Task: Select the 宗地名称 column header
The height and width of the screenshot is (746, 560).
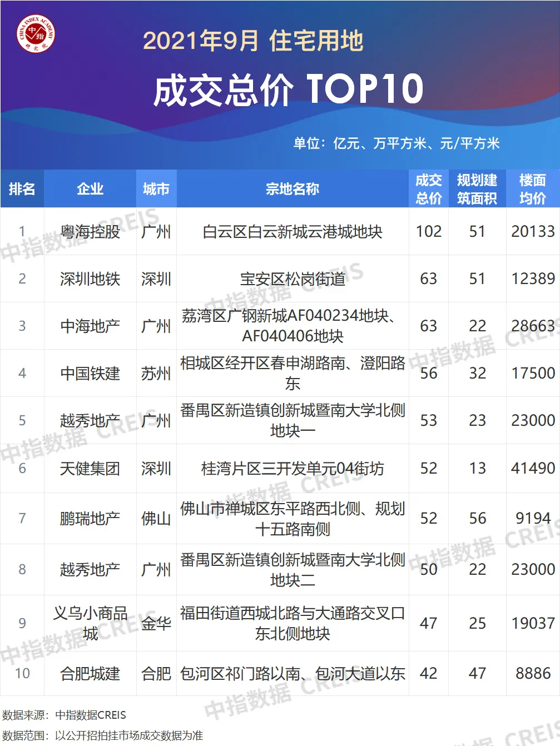Action: (293, 189)
